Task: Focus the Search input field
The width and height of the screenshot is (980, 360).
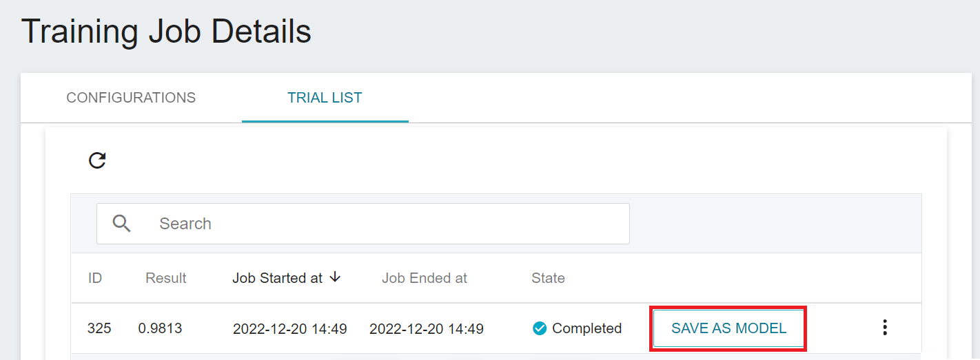Action: (363, 224)
